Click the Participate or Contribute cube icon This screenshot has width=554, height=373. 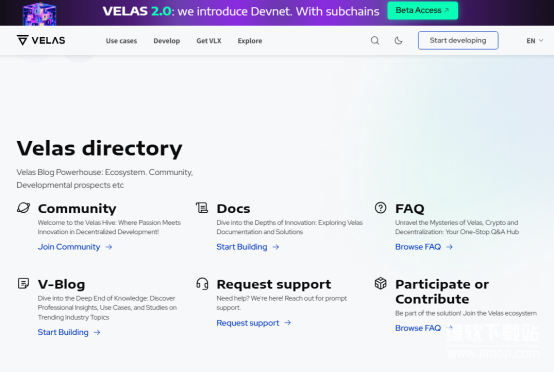point(381,283)
